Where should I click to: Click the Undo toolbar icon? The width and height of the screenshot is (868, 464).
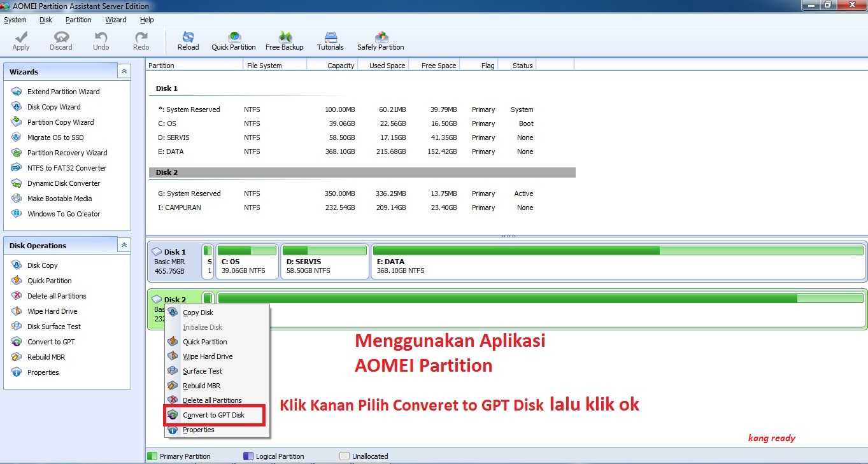[x=101, y=41]
